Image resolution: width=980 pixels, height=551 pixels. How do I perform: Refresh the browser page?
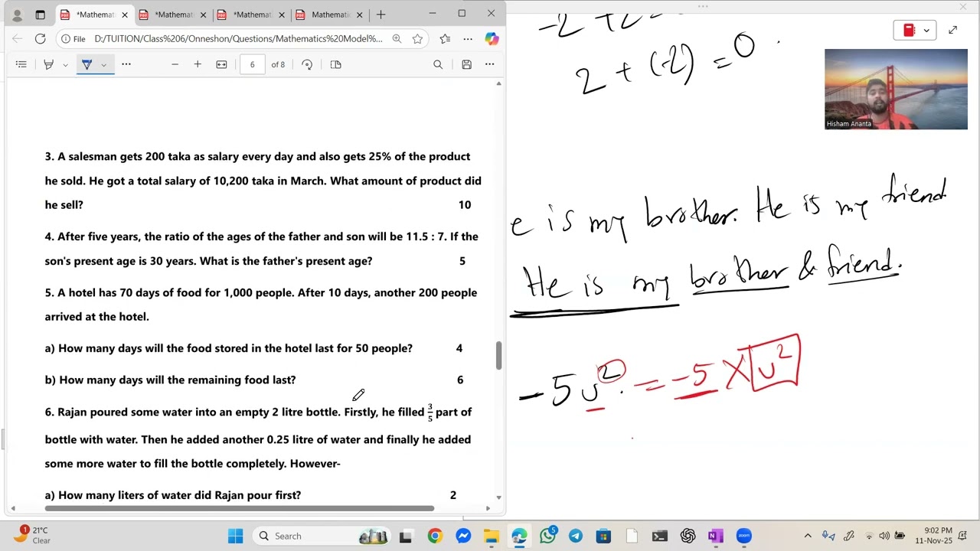(40, 38)
